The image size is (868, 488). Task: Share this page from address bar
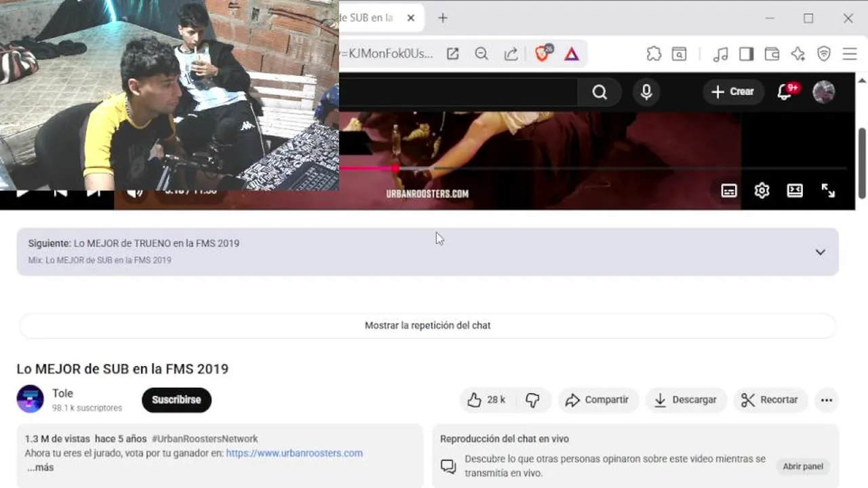(x=511, y=54)
